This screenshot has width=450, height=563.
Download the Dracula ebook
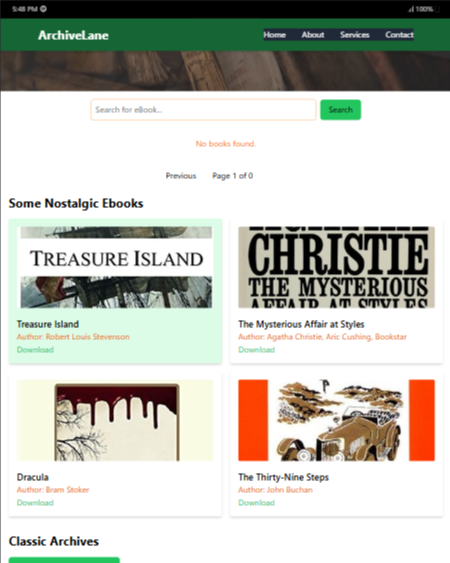click(x=35, y=503)
